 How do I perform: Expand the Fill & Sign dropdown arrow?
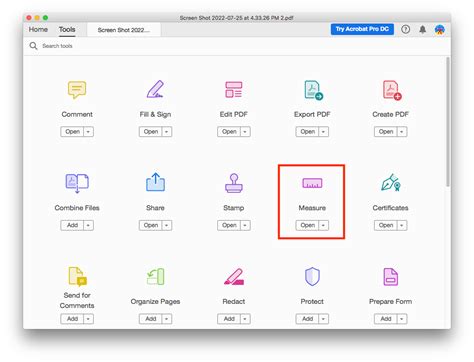coord(167,132)
